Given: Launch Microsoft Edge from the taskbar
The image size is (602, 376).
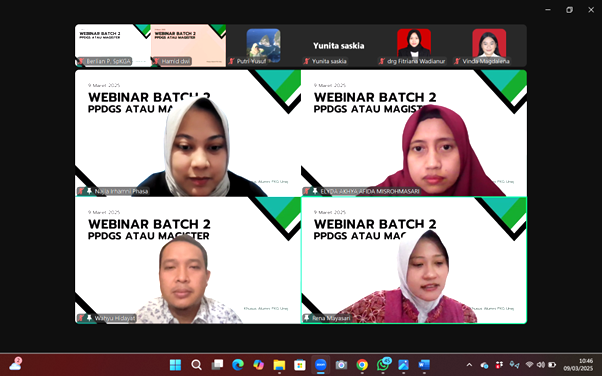Looking at the screenshot, I should click(x=238, y=364).
